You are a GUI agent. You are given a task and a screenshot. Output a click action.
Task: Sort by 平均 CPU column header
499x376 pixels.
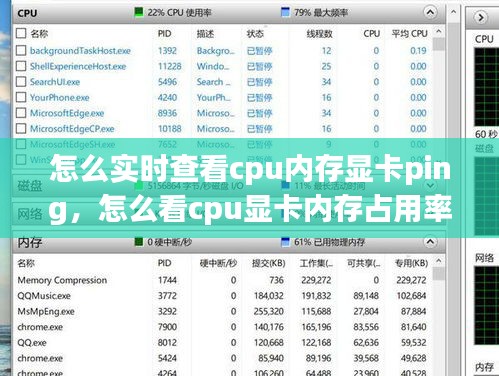tap(409, 34)
